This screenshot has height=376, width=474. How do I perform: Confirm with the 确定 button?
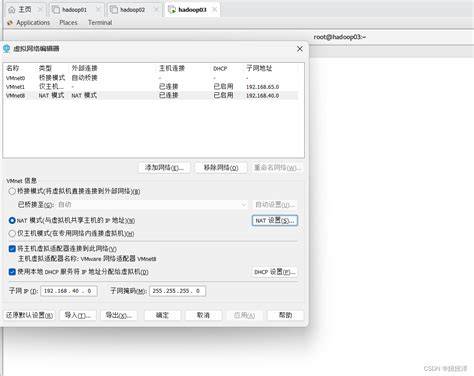162,315
